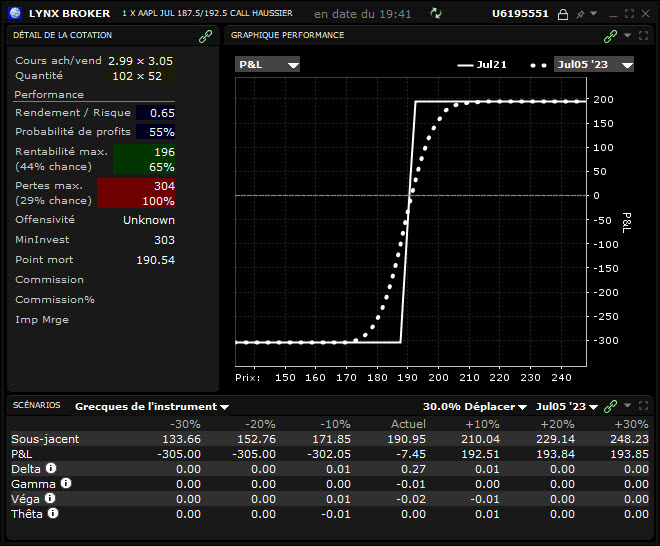
Task: Click the padlock icon beside account U6195551
Action: pyautogui.click(x=563, y=14)
